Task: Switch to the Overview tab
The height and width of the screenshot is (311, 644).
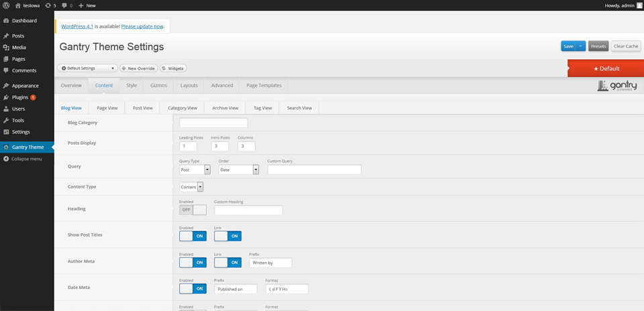Action: point(72,86)
